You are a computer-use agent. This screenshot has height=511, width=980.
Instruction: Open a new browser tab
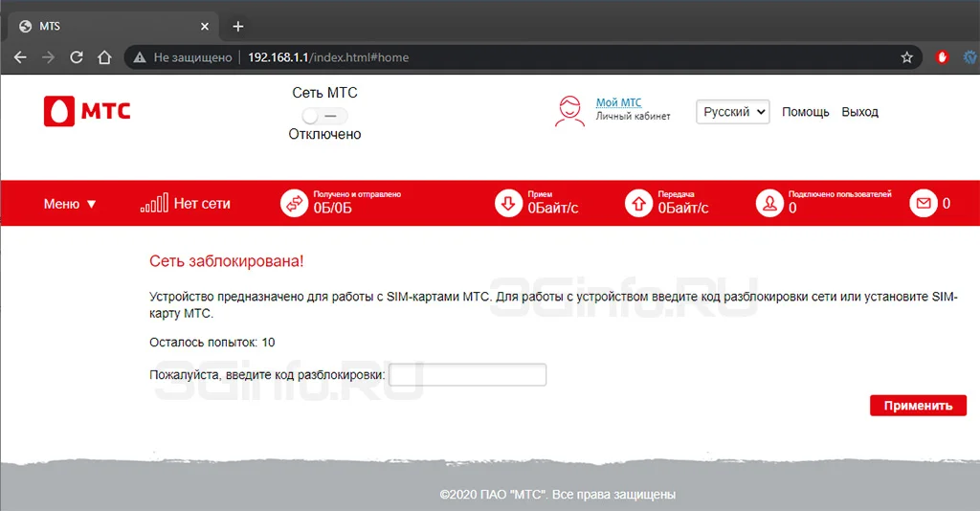point(238,26)
